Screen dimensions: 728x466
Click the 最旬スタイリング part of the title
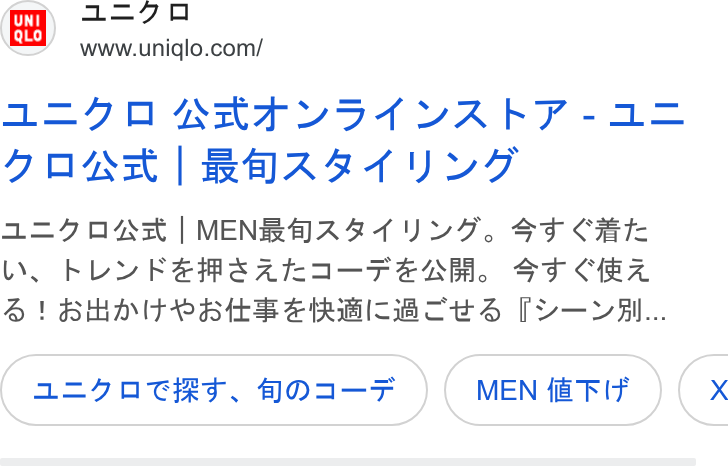pos(359,165)
